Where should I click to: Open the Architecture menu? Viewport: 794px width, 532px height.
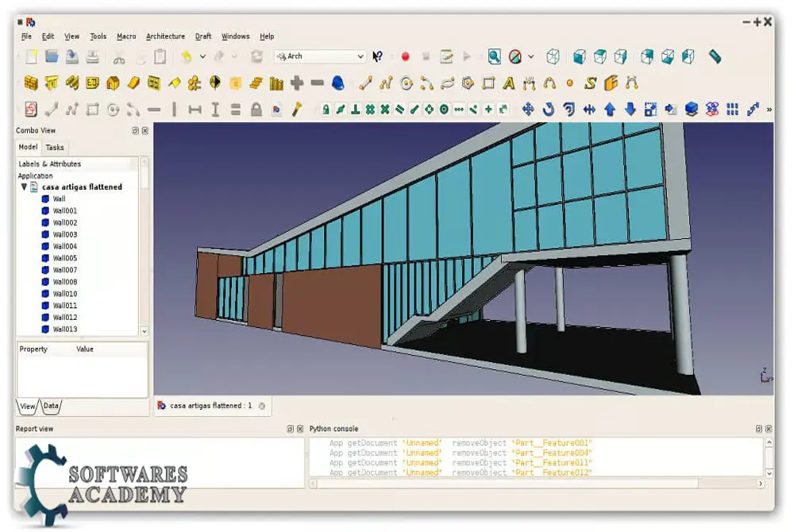(166, 37)
